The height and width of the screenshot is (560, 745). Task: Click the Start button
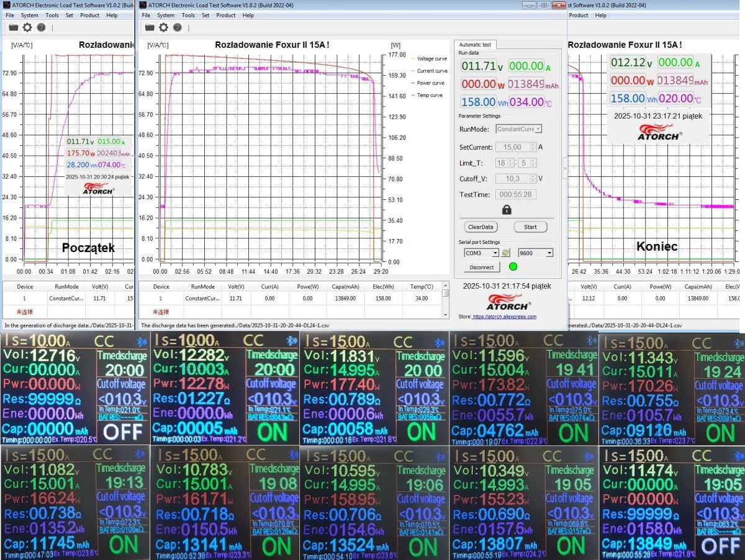coord(530,227)
